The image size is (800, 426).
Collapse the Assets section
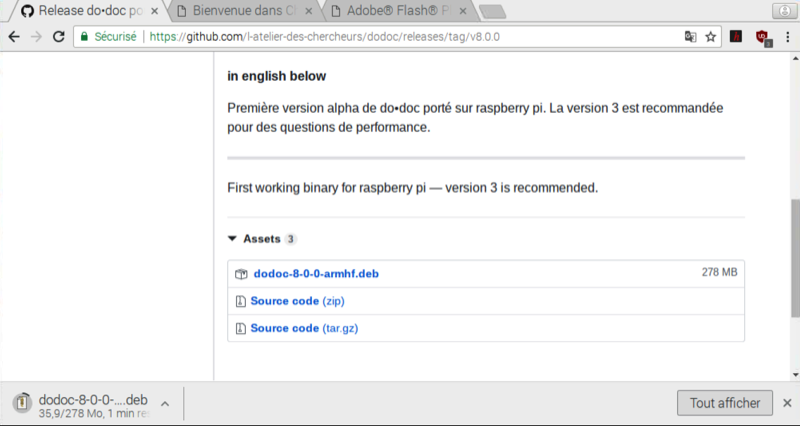tap(232, 239)
